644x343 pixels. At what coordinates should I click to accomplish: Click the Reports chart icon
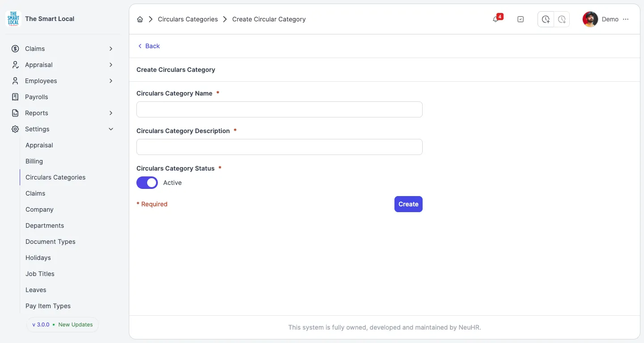15,113
